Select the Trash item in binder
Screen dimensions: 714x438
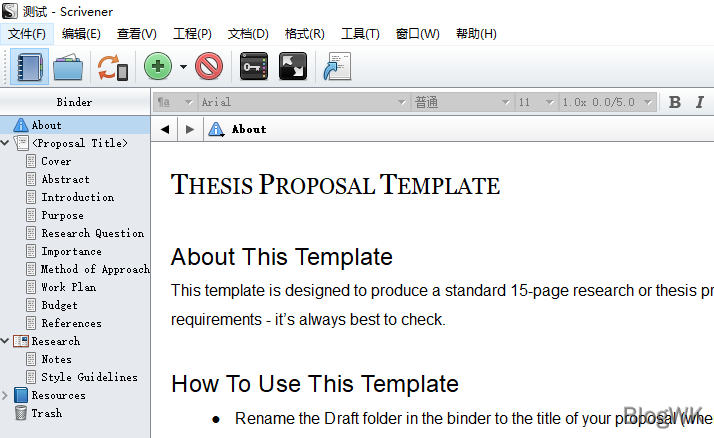(x=46, y=413)
